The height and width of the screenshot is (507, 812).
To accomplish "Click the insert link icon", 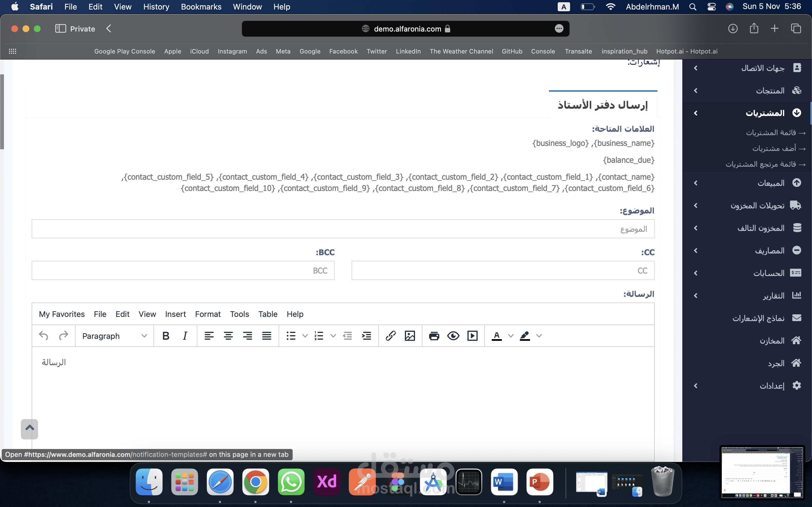I will (390, 336).
